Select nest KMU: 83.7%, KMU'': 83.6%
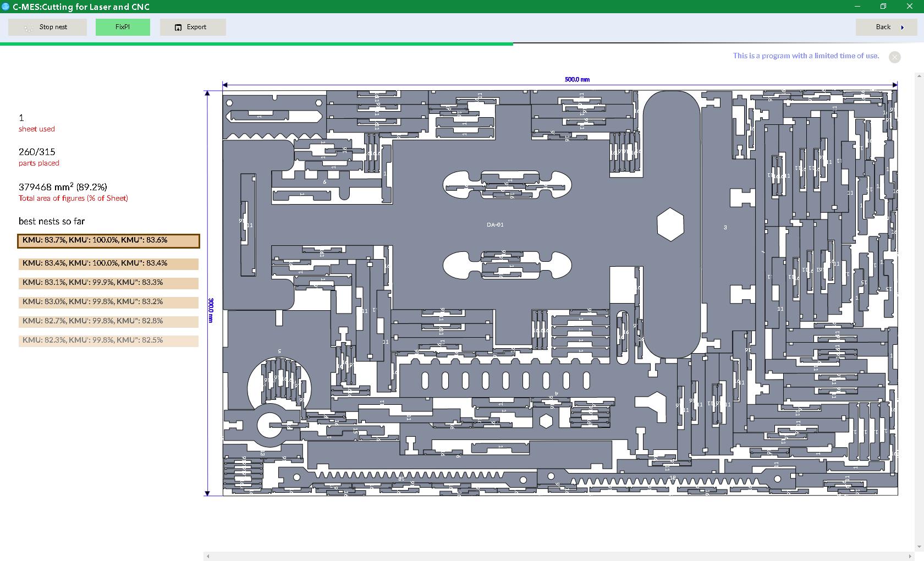 [108, 241]
